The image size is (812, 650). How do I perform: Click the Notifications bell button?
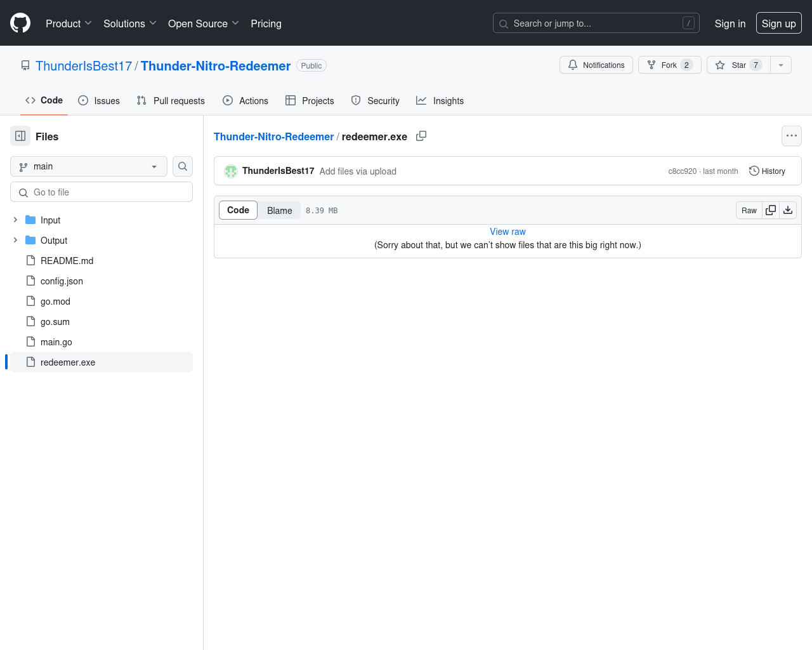(596, 65)
